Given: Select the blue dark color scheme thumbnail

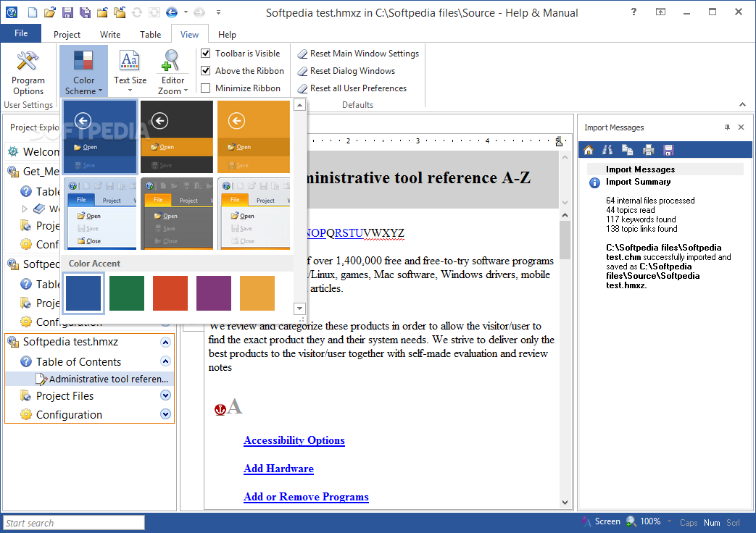Looking at the screenshot, I should pos(100,137).
